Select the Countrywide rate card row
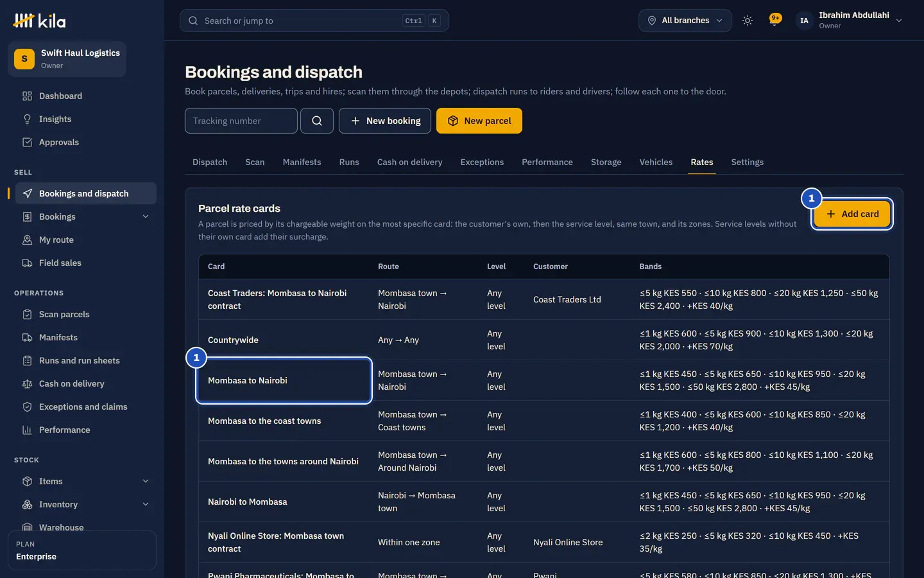This screenshot has width=924, height=578. click(x=544, y=340)
